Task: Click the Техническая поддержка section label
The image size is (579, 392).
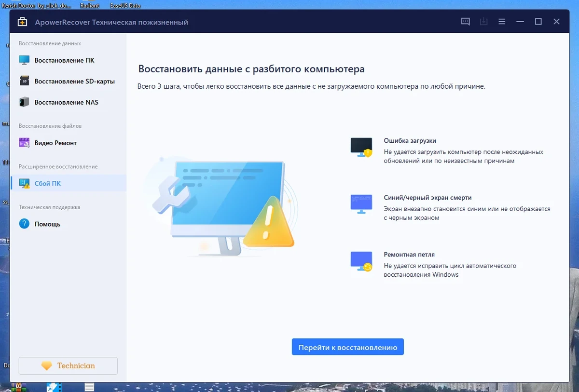Action: [x=49, y=207]
